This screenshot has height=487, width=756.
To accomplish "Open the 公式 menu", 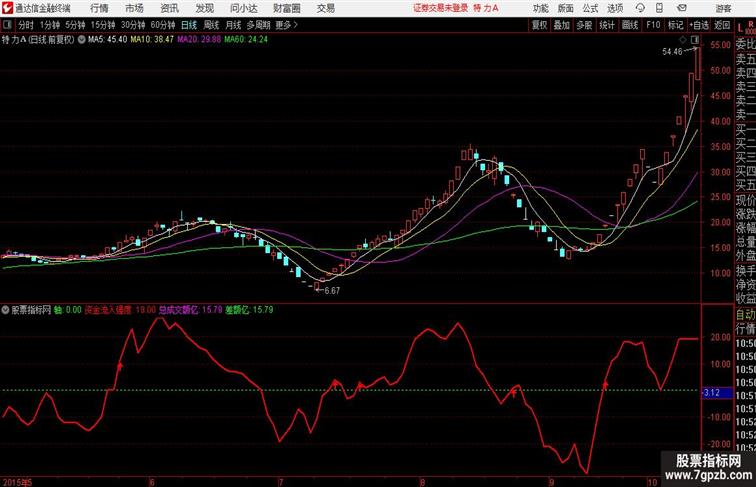I will tap(590, 8).
